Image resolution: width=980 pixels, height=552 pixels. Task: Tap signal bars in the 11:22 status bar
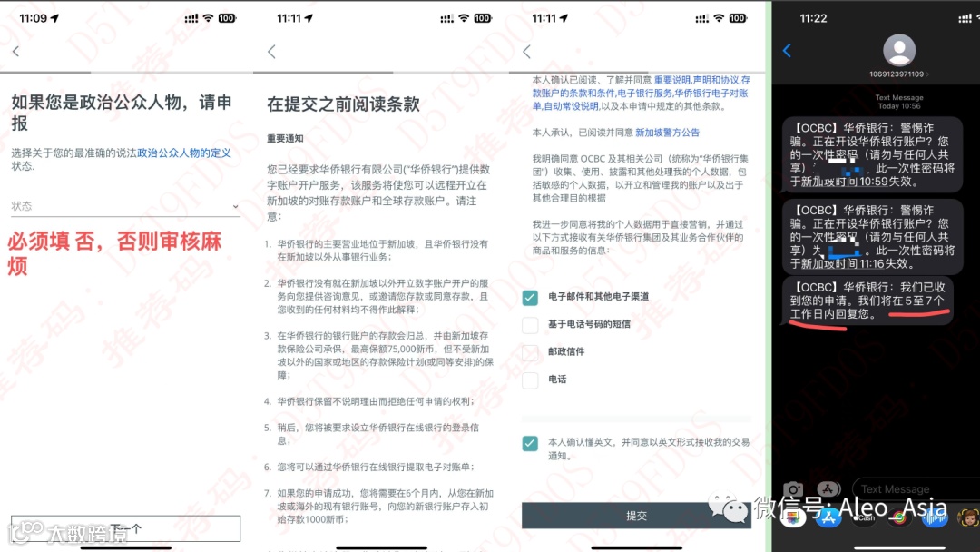coord(965,18)
